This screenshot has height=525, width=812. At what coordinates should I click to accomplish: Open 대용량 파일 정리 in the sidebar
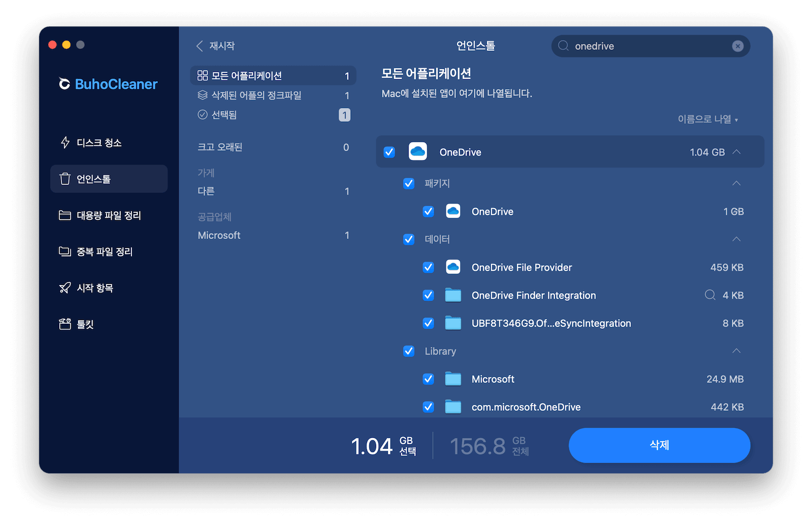[109, 215]
